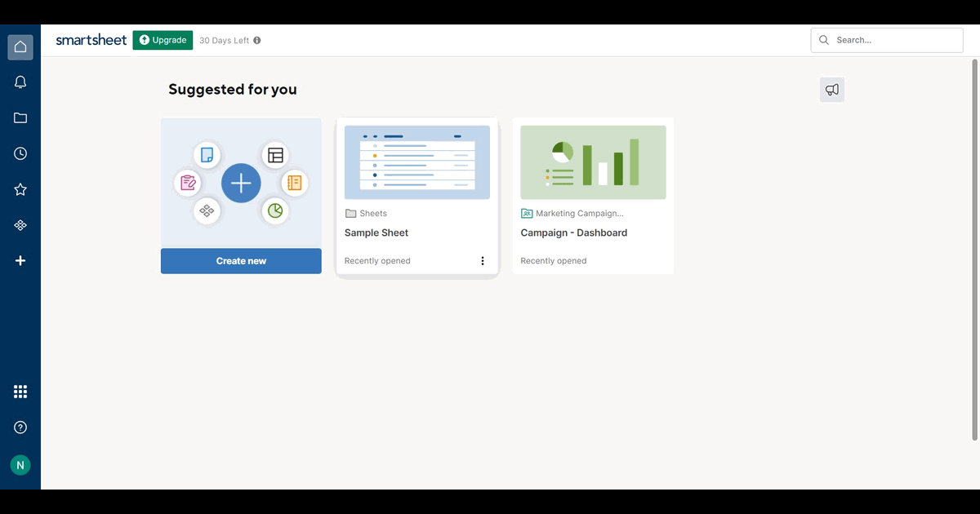
Task: Open the Campaign - Dashboard title
Action: click(574, 233)
